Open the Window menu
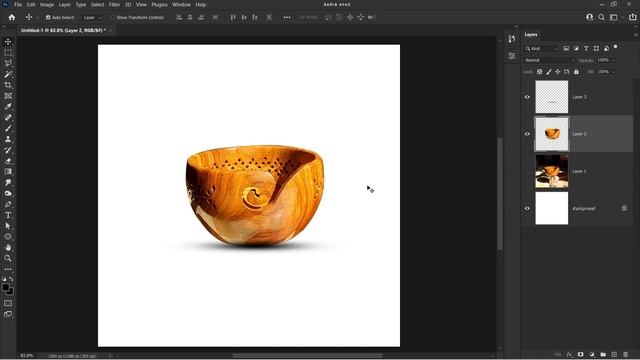640x360 pixels. coord(181,4)
